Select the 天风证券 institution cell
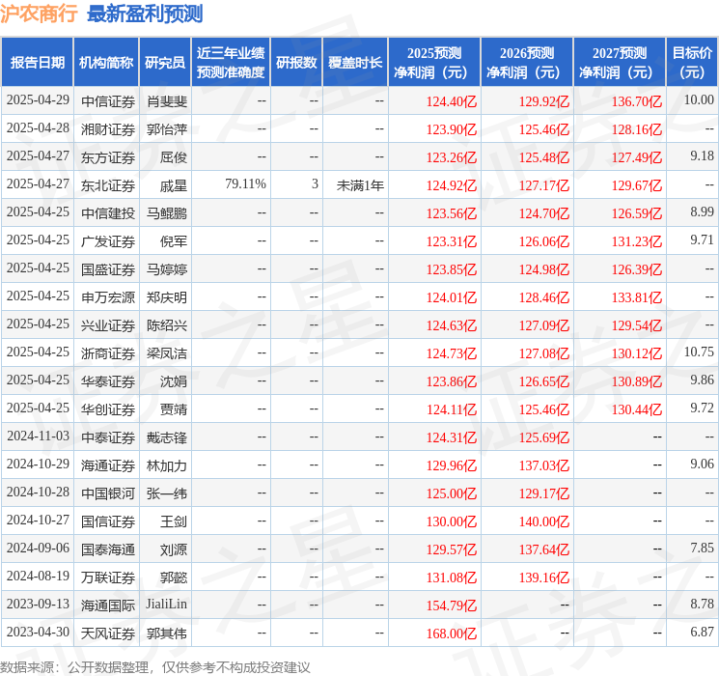The image size is (719, 676). (108, 633)
